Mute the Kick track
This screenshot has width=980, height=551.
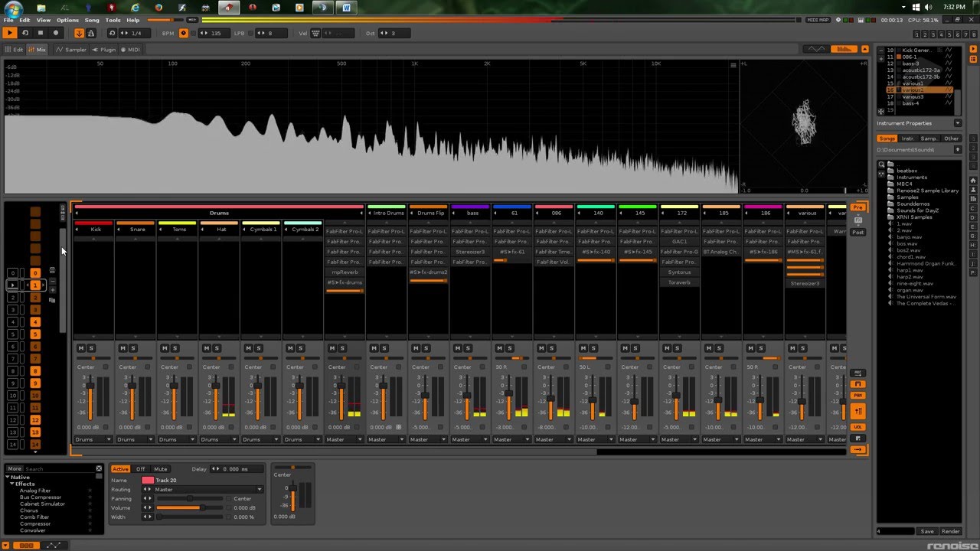click(x=80, y=348)
